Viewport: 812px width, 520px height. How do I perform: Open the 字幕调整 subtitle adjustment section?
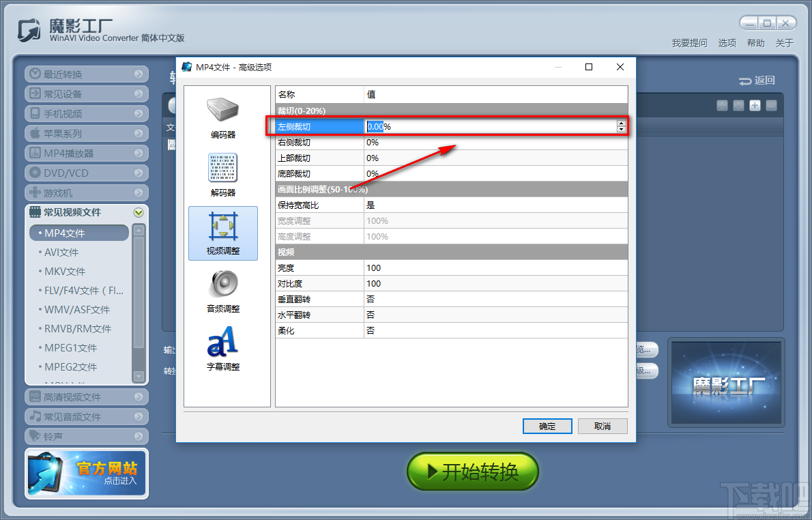tap(223, 349)
